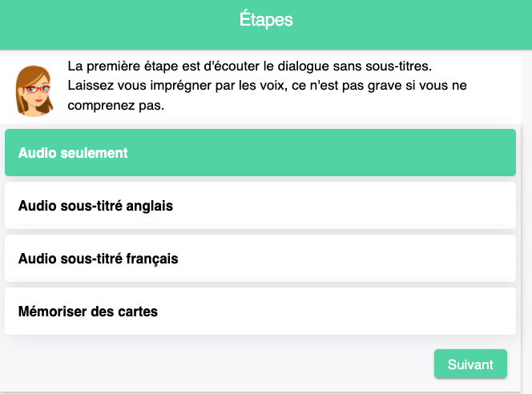Select the highlighted Audio seulement step

(260, 152)
